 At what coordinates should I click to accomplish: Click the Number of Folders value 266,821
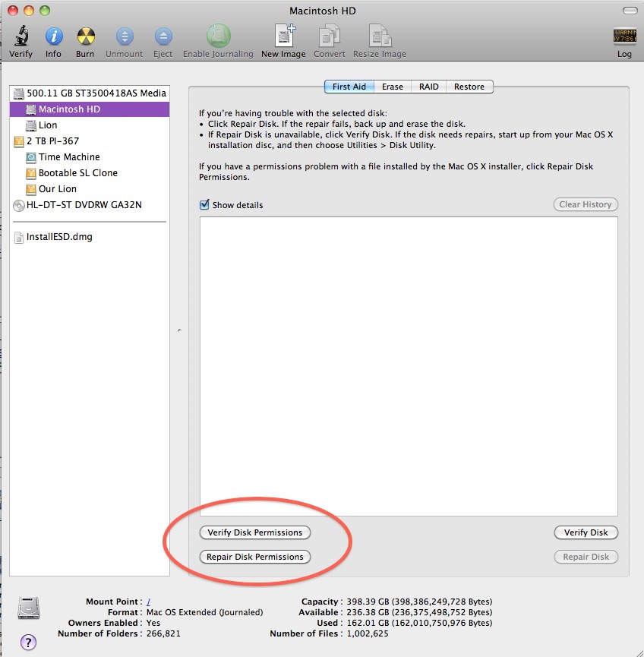[163, 633]
